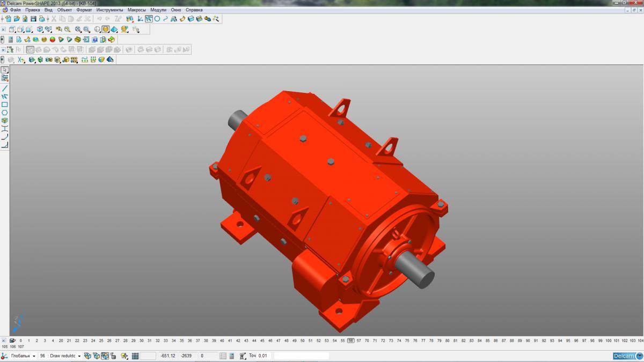
Task: Open the Объект menu
Action: (x=65, y=10)
